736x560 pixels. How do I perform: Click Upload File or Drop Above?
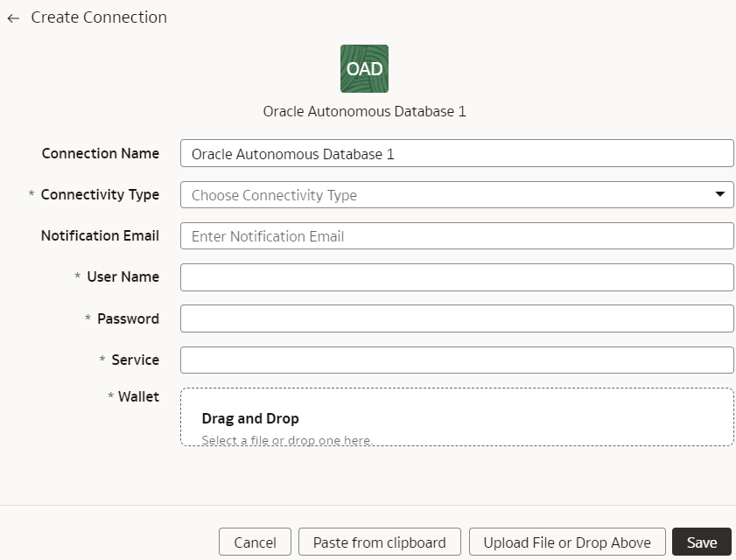point(566,542)
